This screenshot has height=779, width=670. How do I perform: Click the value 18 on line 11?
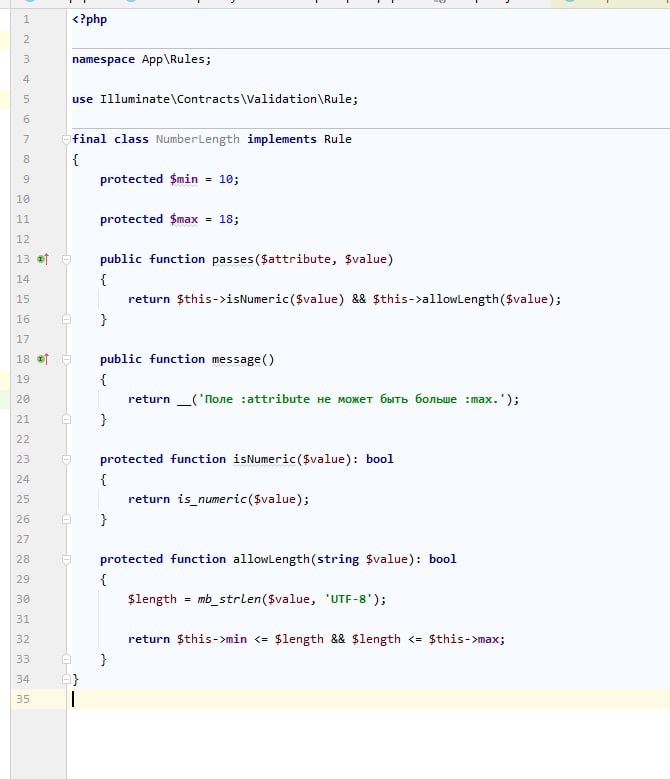coord(226,219)
